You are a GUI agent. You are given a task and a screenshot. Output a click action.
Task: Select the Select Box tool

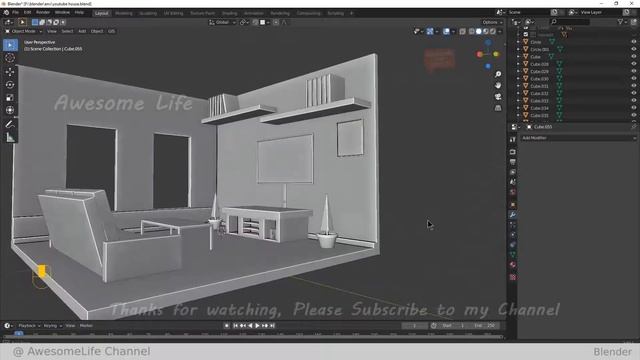[10, 45]
